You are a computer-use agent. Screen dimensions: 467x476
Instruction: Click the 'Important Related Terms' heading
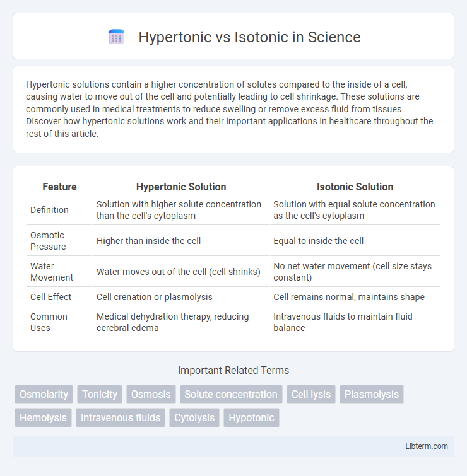(233, 370)
